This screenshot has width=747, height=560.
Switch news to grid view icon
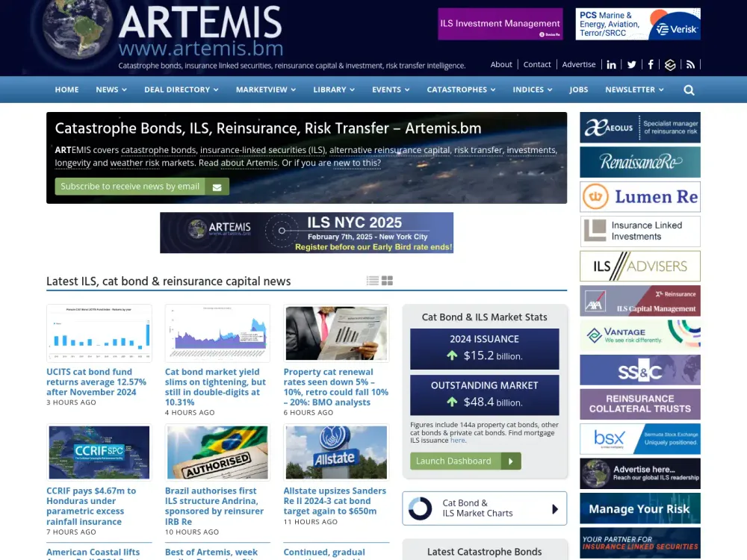(387, 280)
